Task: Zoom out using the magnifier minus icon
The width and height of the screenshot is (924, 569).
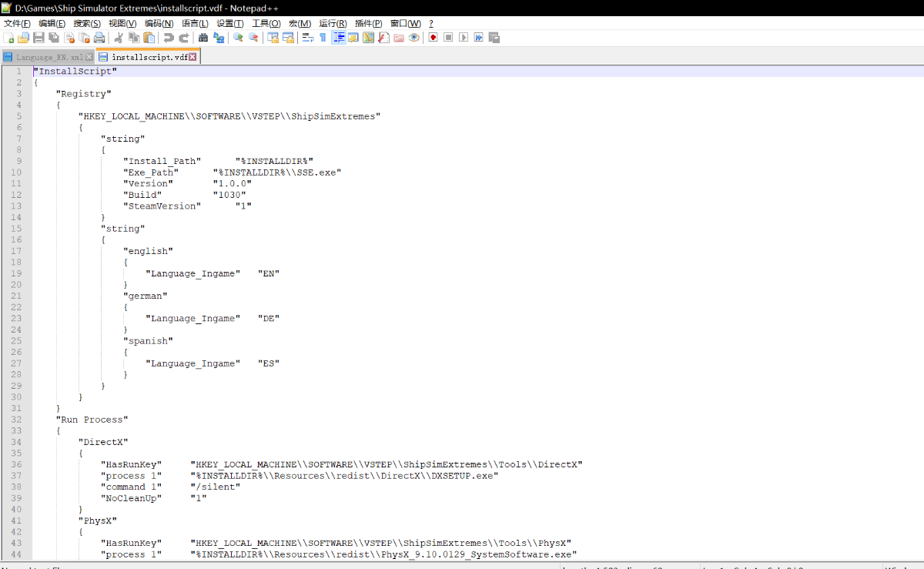Action: click(x=253, y=37)
